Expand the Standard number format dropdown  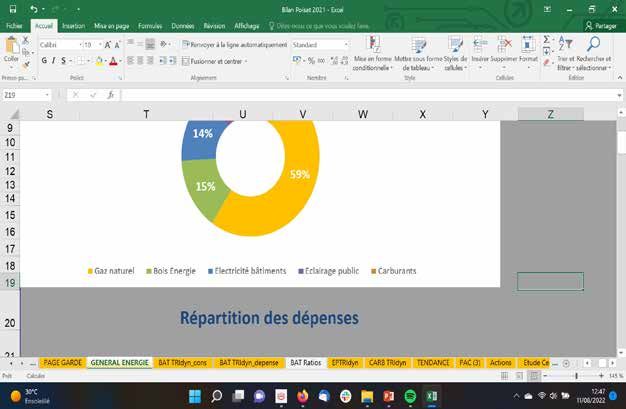pyautogui.click(x=347, y=45)
